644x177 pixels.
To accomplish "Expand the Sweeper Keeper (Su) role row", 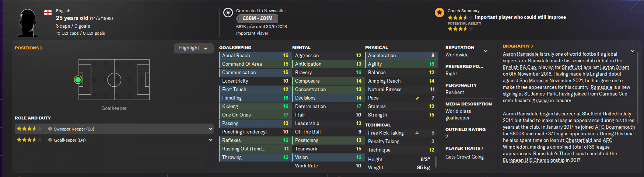I will point(210,129).
